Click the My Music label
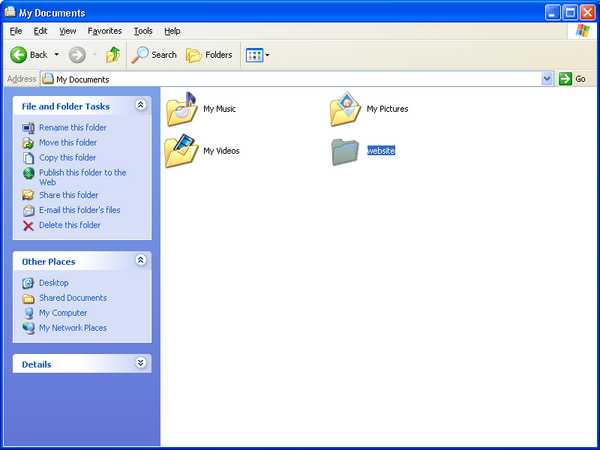 point(219,109)
